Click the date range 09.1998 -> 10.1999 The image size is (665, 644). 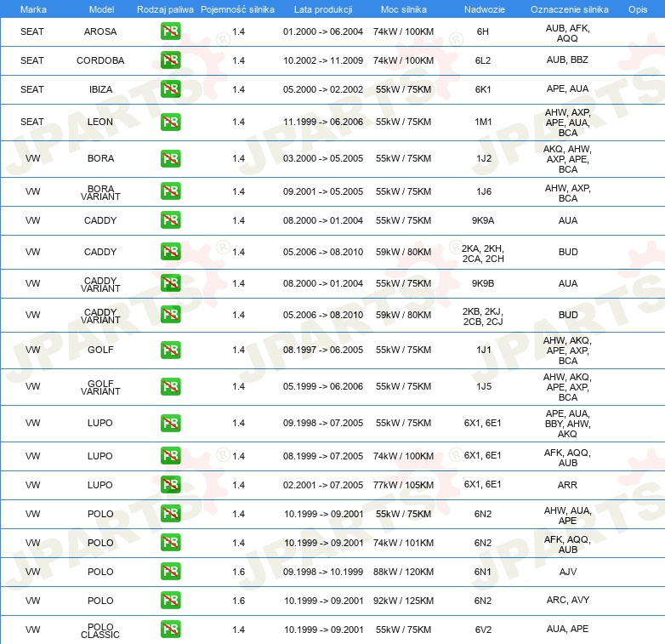pyautogui.click(x=323, y=572)
